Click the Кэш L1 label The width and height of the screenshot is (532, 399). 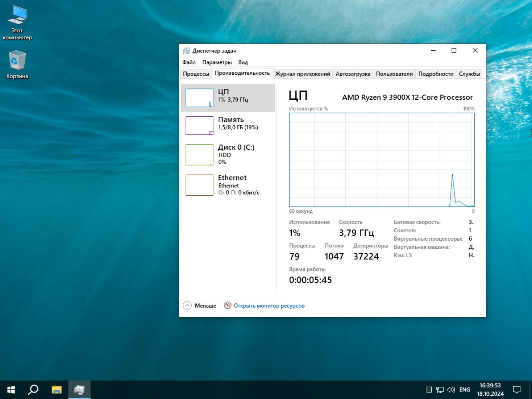(403, 256)
